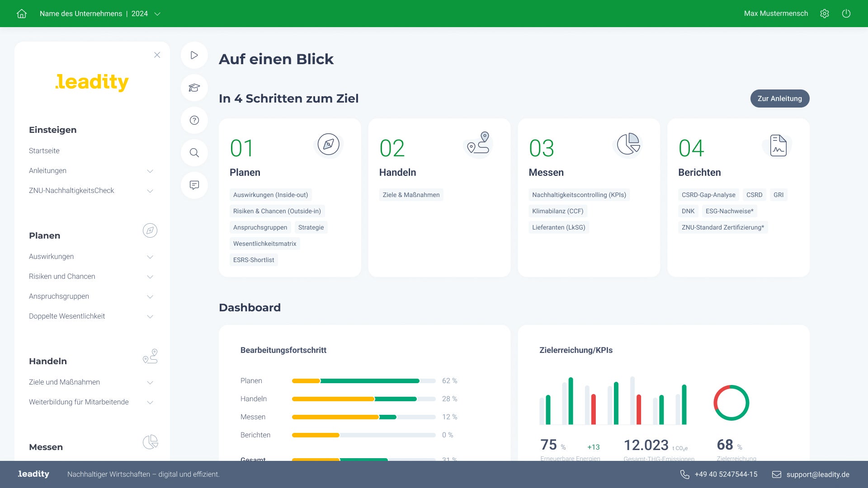The image size is (868, 488).
Task: Click the support@leadity.de email link
Action: [817, 474]
